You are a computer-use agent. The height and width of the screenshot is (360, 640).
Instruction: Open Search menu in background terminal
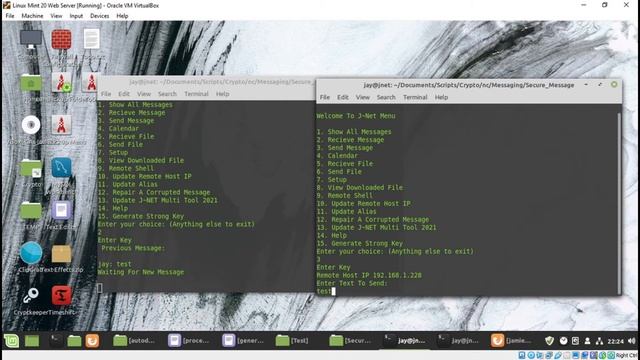pos(167,94)
